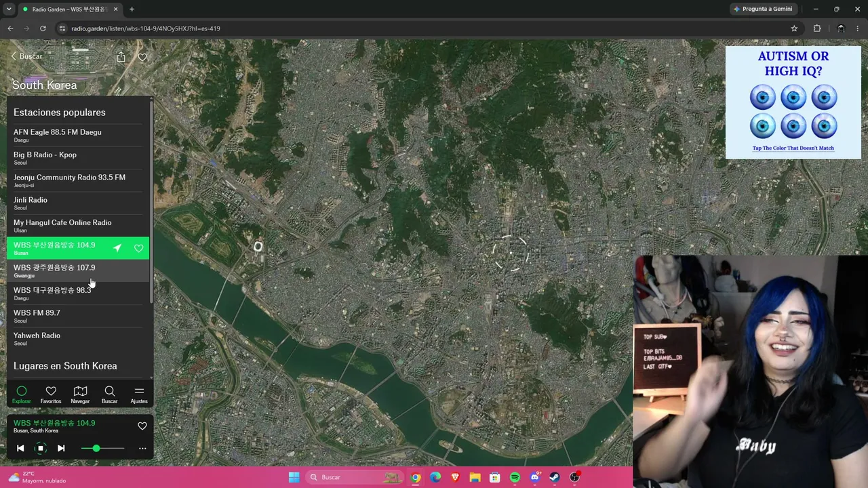Expand the tab search dropdown arrow

[9, 9]
